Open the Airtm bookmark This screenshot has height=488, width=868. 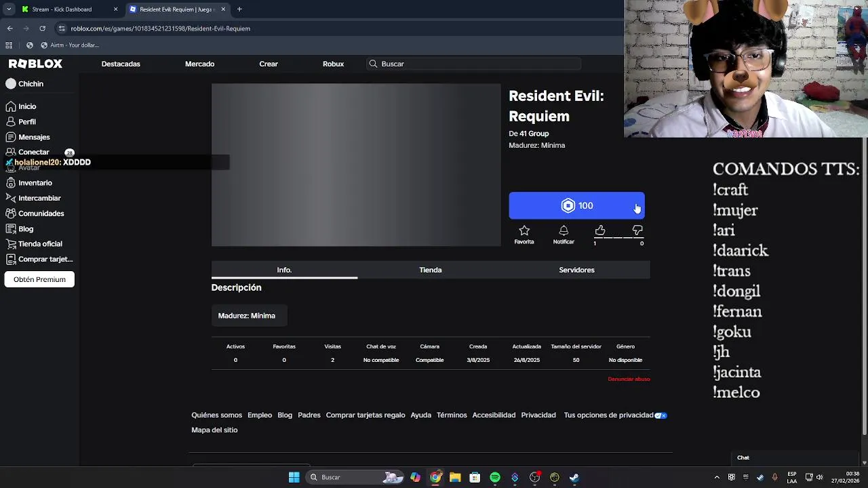[69, 45]
